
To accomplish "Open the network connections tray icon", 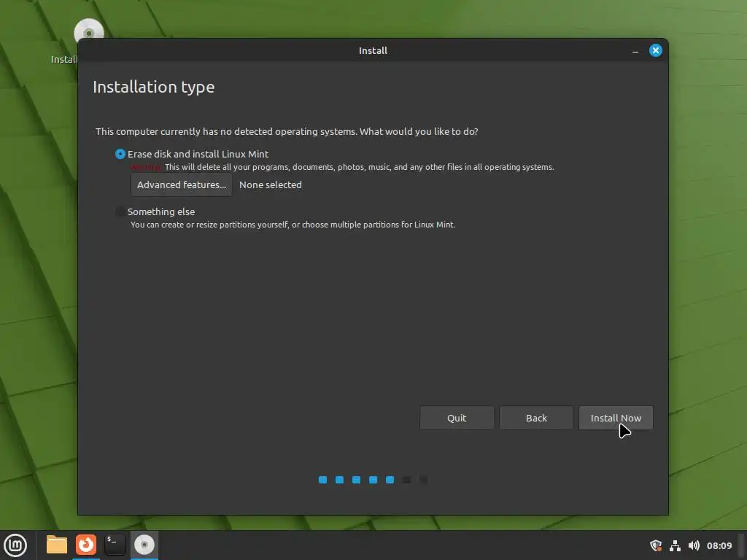I will (675, 545).
